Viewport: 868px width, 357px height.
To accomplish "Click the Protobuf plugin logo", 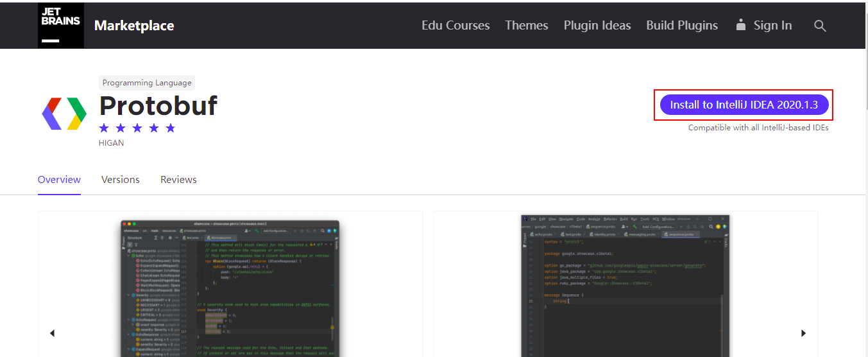I will pos(64,114).
